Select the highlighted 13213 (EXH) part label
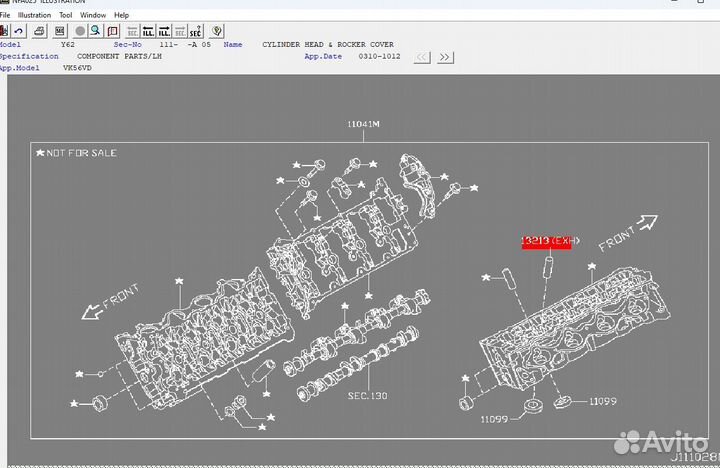This screenshot has height=468, width=720. coord(550,241)
